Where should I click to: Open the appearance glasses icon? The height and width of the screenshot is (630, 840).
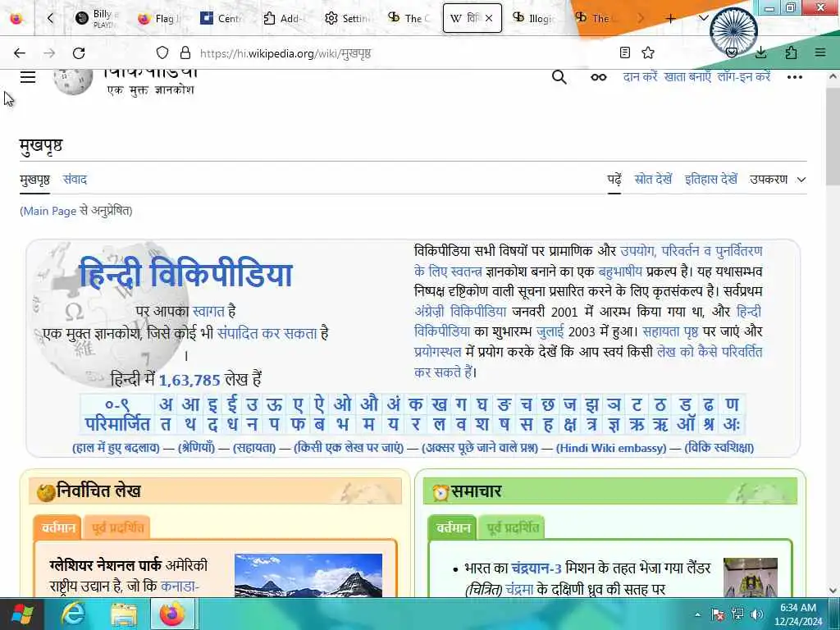pyautogui.click(x=598, y=77)
